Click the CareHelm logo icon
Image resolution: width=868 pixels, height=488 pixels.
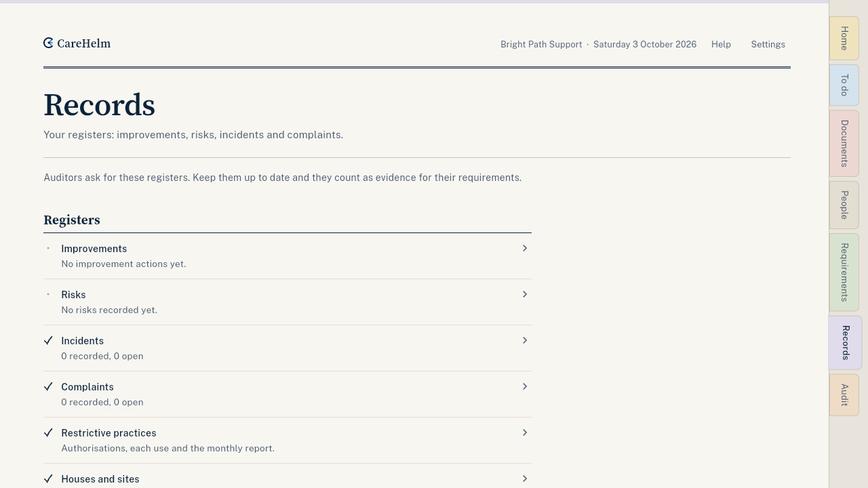pyautogui.click(x=48, y=43)
